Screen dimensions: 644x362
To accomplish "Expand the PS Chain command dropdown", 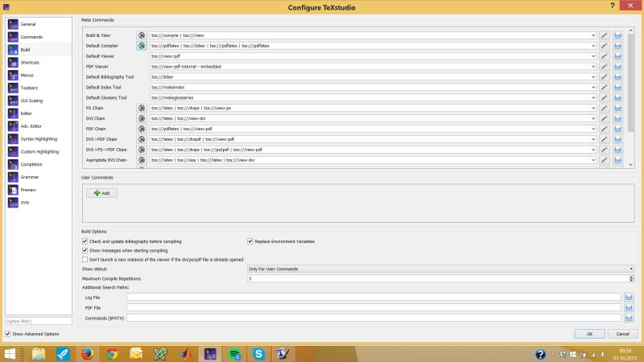I will (593, 108).
